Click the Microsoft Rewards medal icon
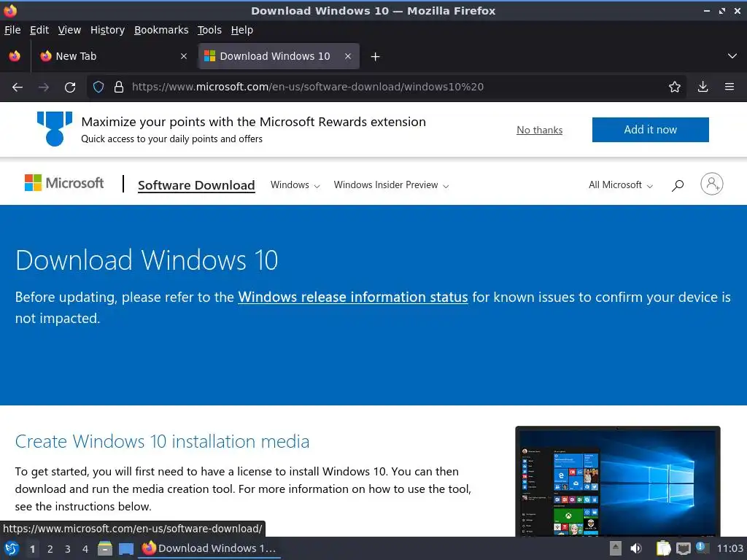747x560 pixels. 55,128
